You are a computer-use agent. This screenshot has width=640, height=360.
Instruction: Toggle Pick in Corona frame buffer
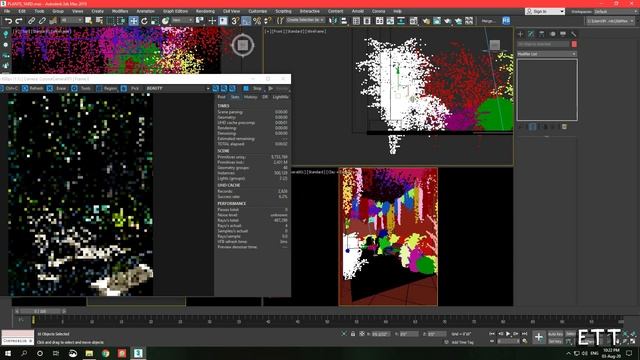[131, 88]
